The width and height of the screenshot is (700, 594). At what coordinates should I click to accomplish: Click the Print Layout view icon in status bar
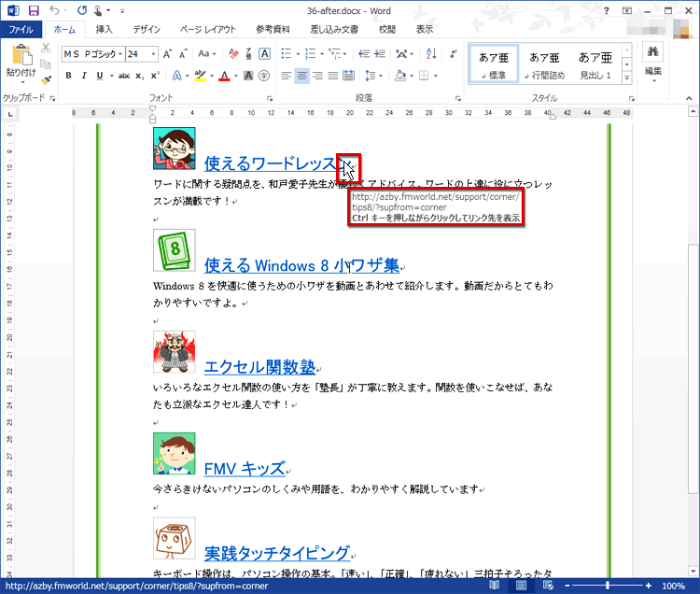pyautogui.click(x=521, y=585)
